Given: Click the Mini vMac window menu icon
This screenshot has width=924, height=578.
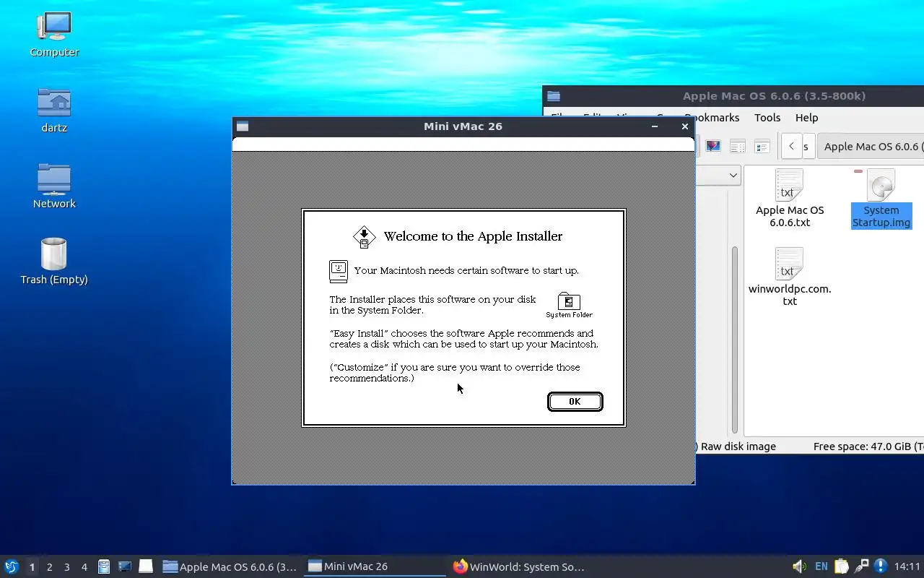Looking at the screenshot, I should (x=243, y=126).
